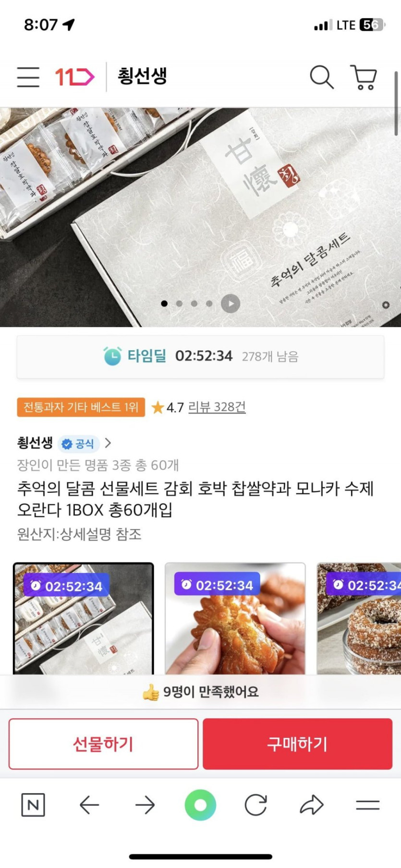Reload the page with refresh icon
This screenshot has width=401, height=868.
point(255,805)
